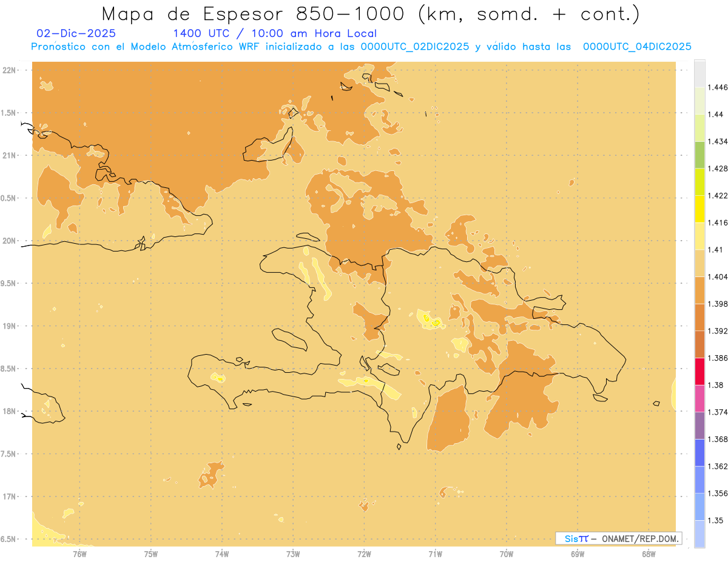This screenshot has width=728, height=562.
Task: Click the colorbar value '1.398'
Action: (719, 304)
